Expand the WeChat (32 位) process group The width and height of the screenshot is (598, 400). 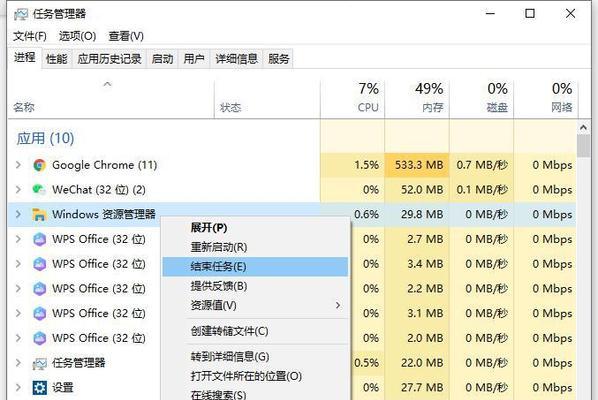[x=18, y=190]
